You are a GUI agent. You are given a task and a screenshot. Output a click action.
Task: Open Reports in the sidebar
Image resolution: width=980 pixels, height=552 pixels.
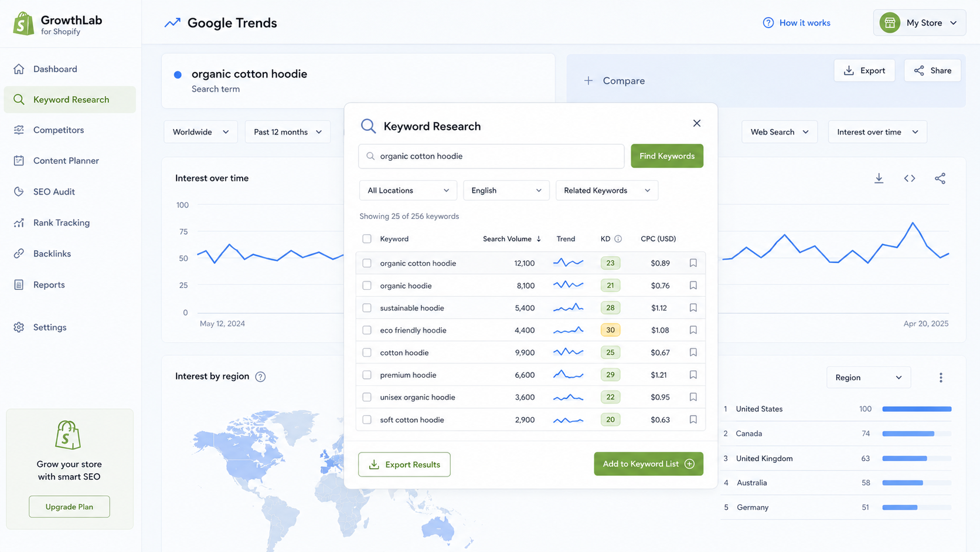(x=70, y=285)
